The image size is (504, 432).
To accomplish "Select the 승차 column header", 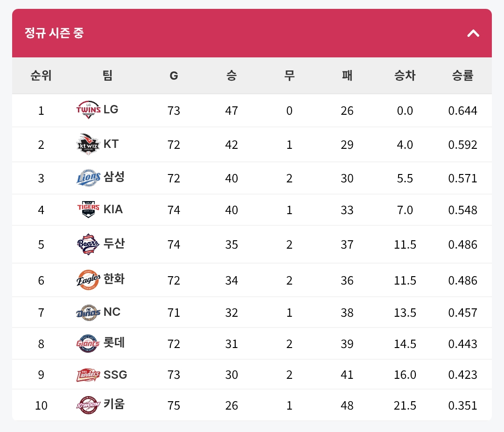I will click(x=405, y=76).
